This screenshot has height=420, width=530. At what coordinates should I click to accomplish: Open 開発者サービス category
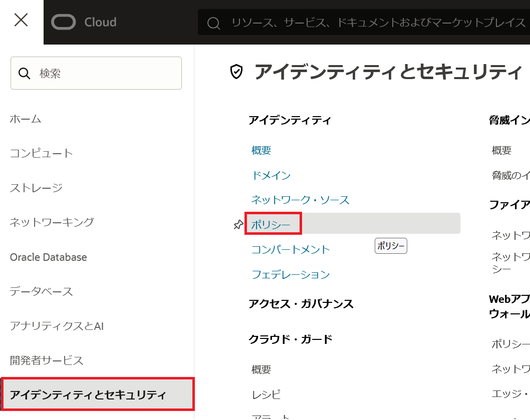pyautogui.click(x=47, y=360)
